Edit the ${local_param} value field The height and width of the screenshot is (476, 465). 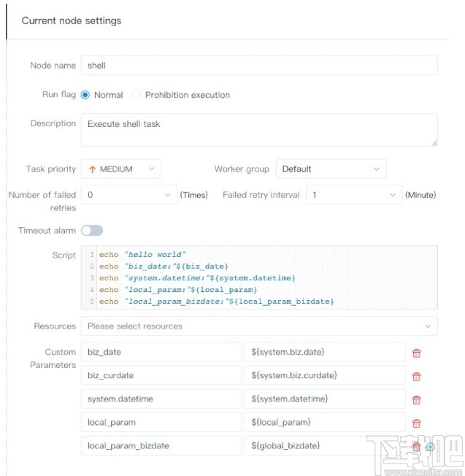325,422
